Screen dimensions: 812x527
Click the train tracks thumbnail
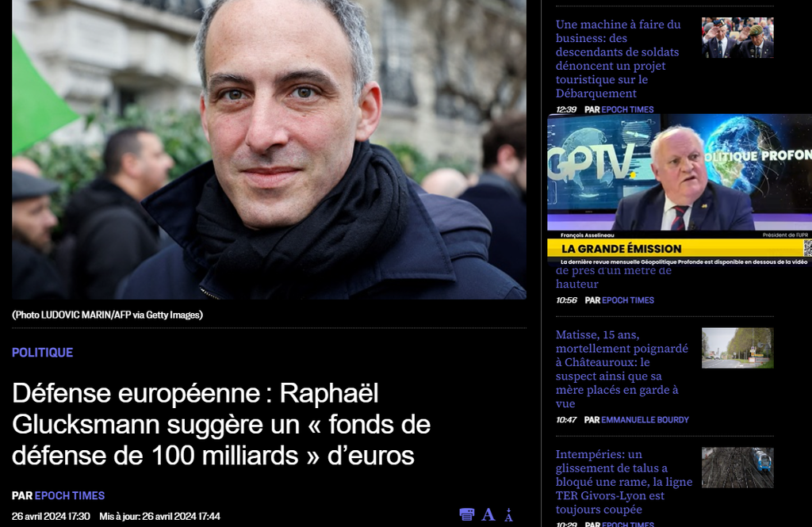[x=737, y=468]
